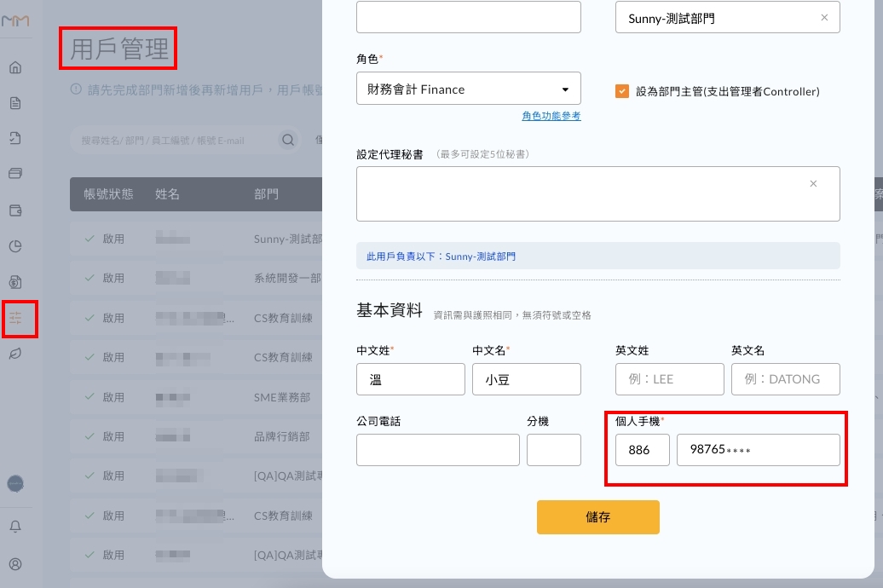This screenshot has width=883, height=588.
Task: Open the leaf icon in sidebar
Action: 15,354
